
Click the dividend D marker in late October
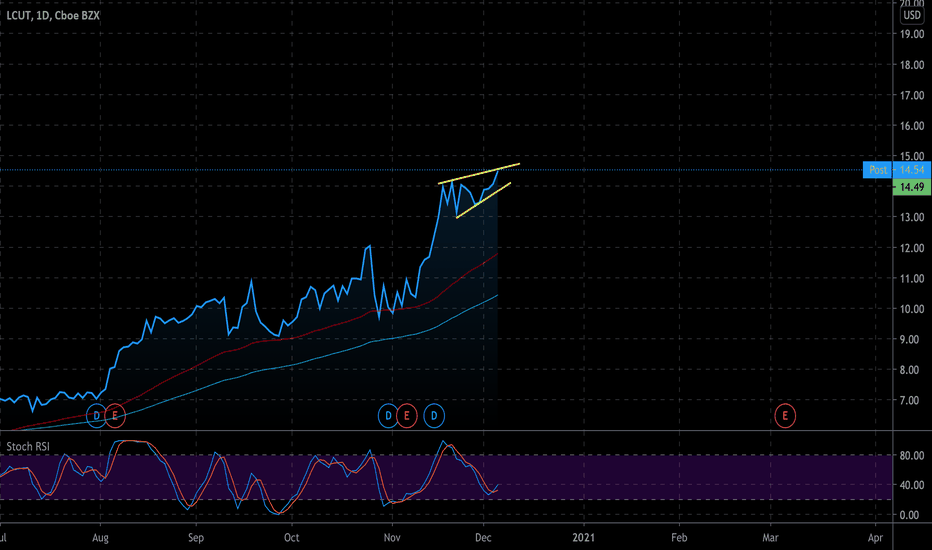click(389, 416)
